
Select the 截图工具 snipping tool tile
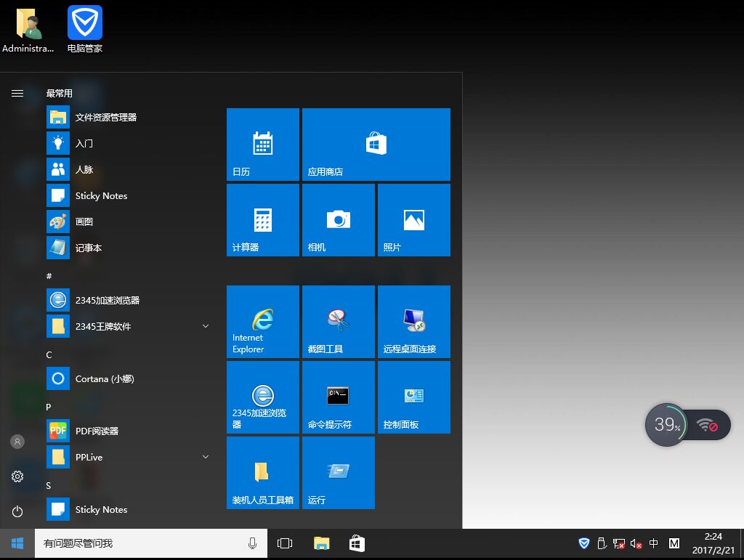coord(338,322)
